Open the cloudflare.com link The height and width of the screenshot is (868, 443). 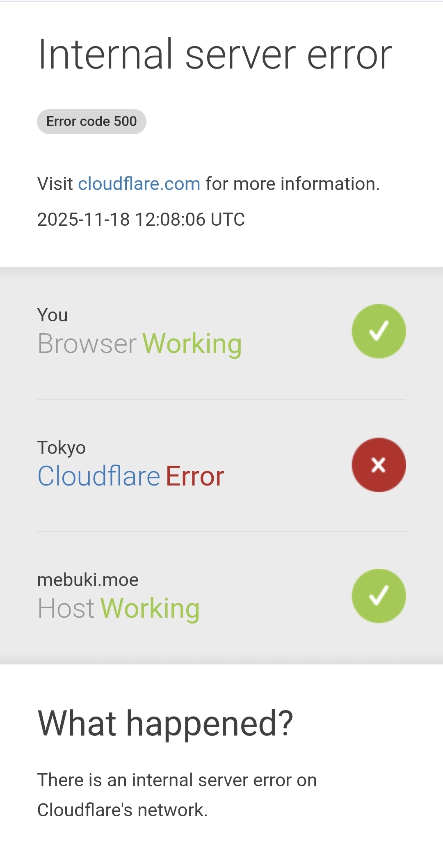[x=139, y=184]
